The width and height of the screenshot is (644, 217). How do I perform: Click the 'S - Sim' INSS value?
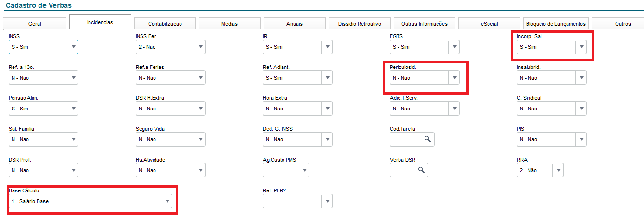20,47
